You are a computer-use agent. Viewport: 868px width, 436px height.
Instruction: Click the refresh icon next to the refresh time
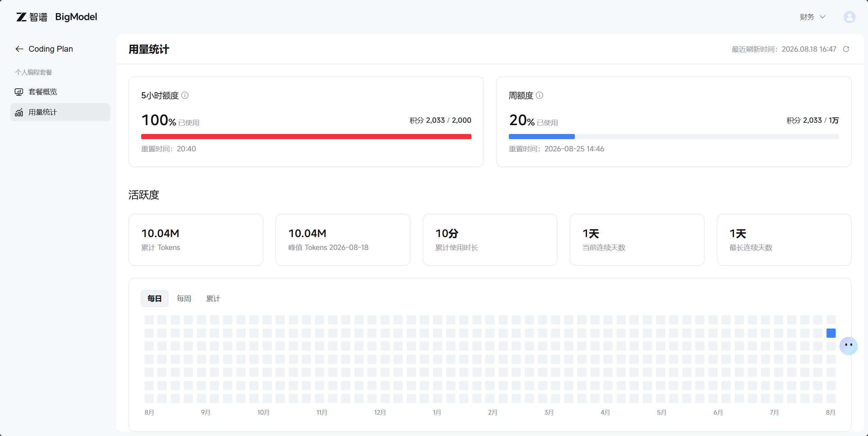(x=846, y=49)
